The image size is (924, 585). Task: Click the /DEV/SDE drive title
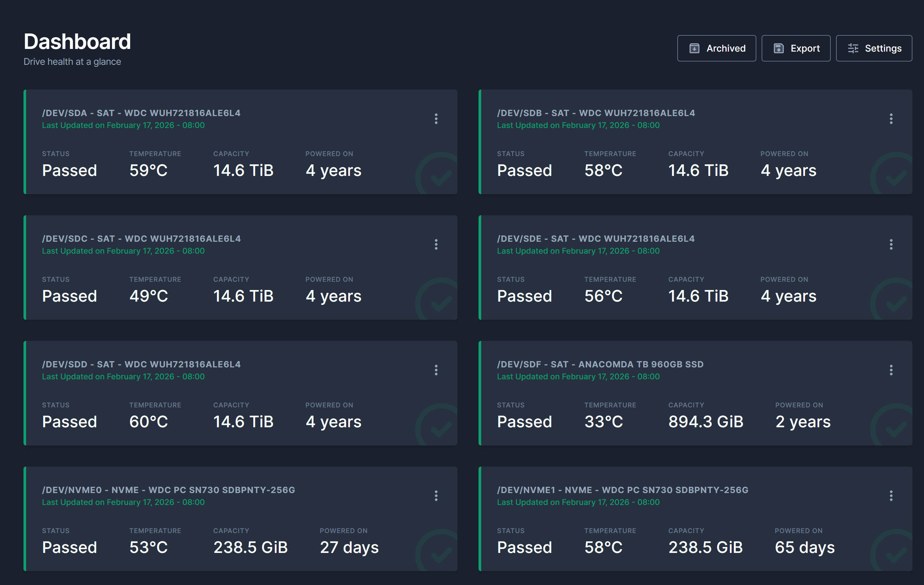tap(596, 239)
